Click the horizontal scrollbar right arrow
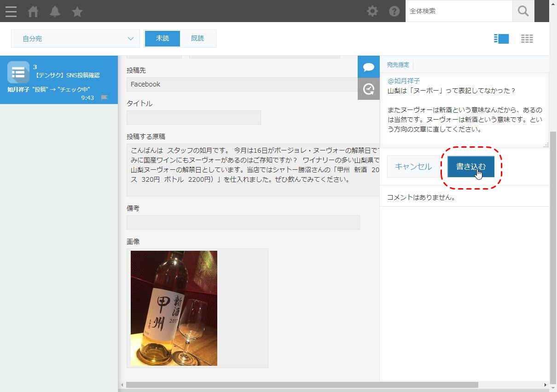The width and height of the screenshot is (557, 392). [545, 385]
